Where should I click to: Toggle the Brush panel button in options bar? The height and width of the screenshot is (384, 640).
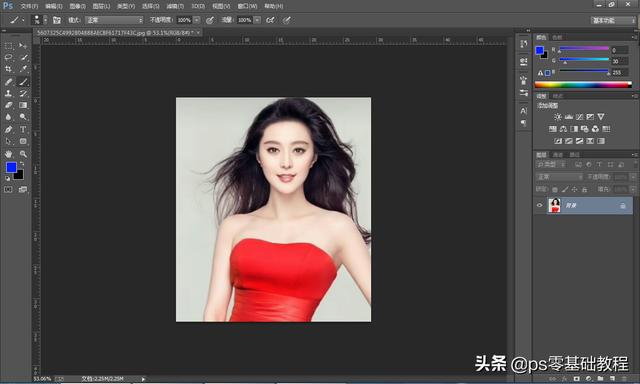[57, 20]
